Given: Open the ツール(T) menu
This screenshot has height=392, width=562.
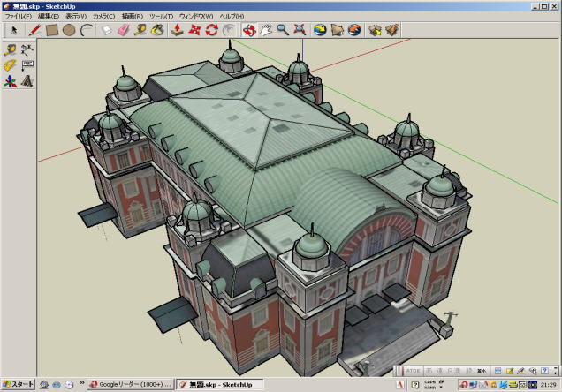Looking at the screenshot, I should click(x=162, y=17).
